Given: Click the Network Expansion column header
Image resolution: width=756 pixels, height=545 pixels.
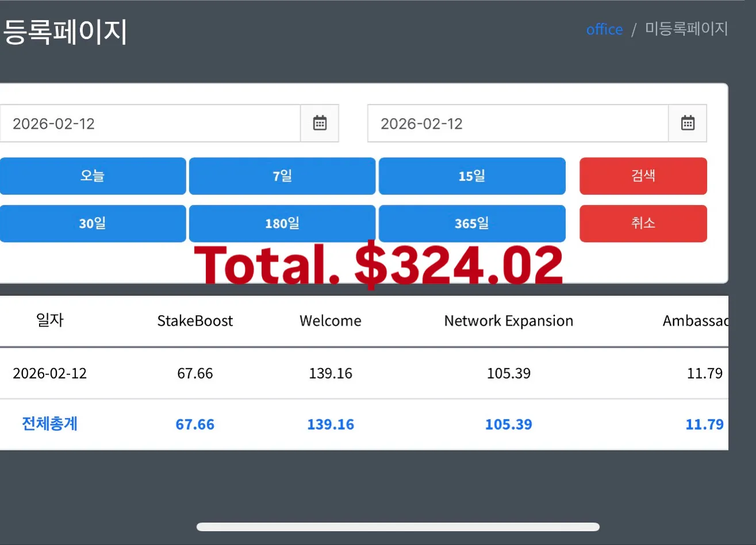Looking at the screenshot, I should [509, 321].
